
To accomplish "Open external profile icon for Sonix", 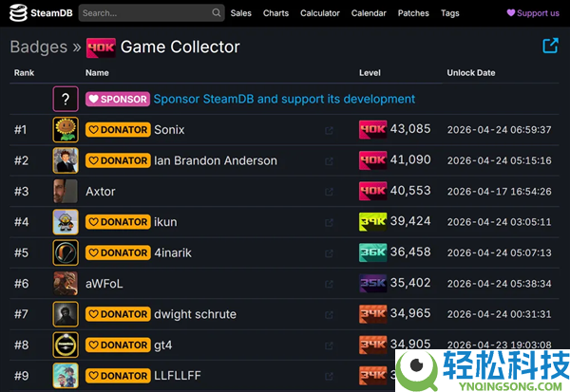I will [x=329, y=130].
